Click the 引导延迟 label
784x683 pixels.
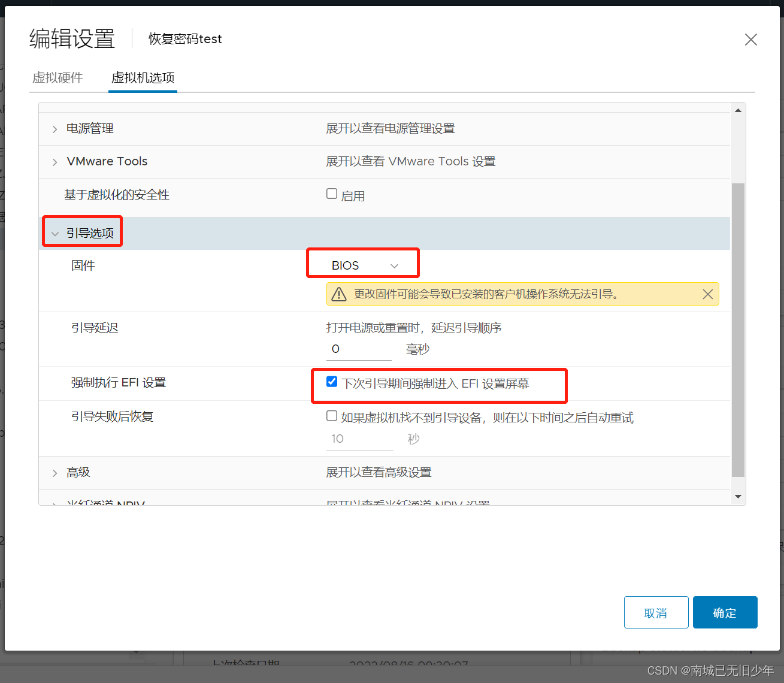pyautogui.click(x=95, y=328)
